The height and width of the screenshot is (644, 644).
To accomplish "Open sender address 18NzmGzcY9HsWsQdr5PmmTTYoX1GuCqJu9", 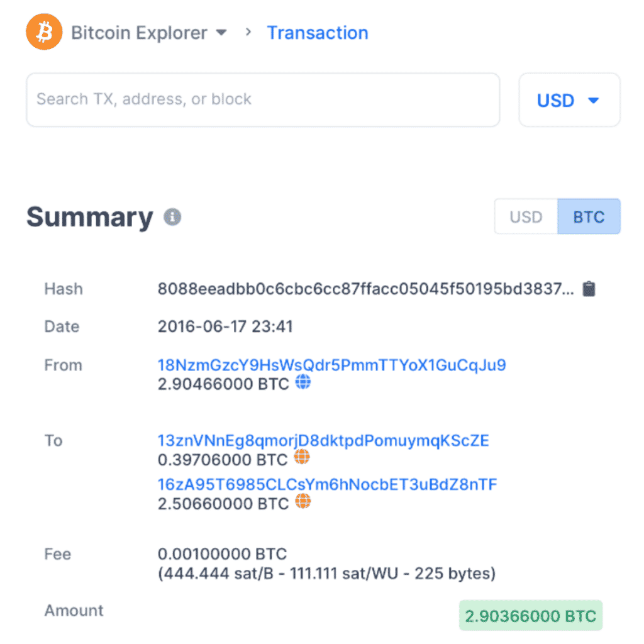I will coord(331,364).
